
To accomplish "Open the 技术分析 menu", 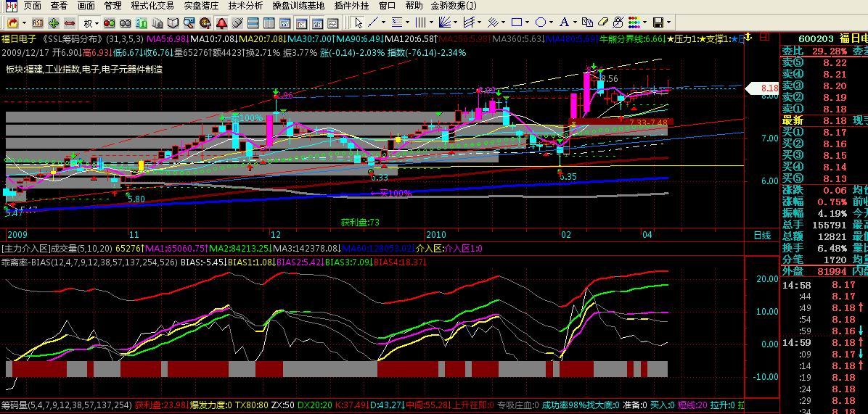I will (245, 6).
